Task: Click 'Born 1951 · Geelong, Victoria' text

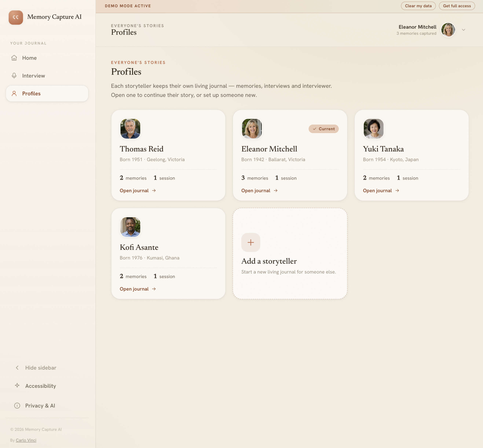Action: pyautogui.click(x=152, y=160)
